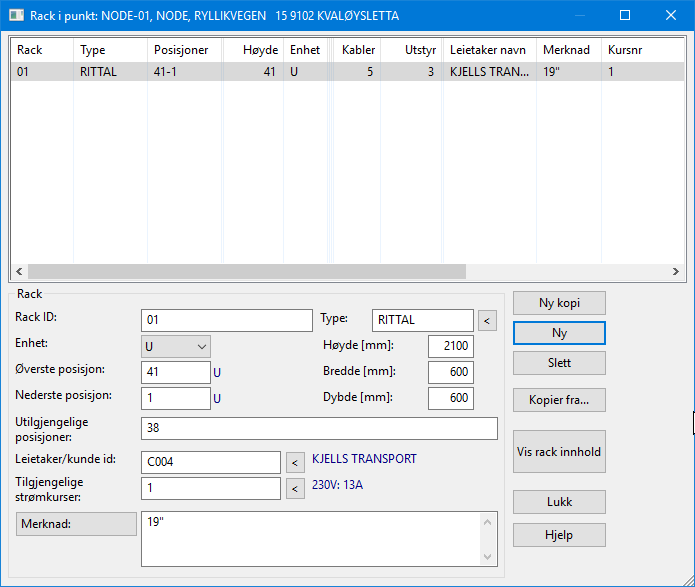Close the dialog with Lukk
This screenshot has height=587, width=695.
(x=559, y=502)
